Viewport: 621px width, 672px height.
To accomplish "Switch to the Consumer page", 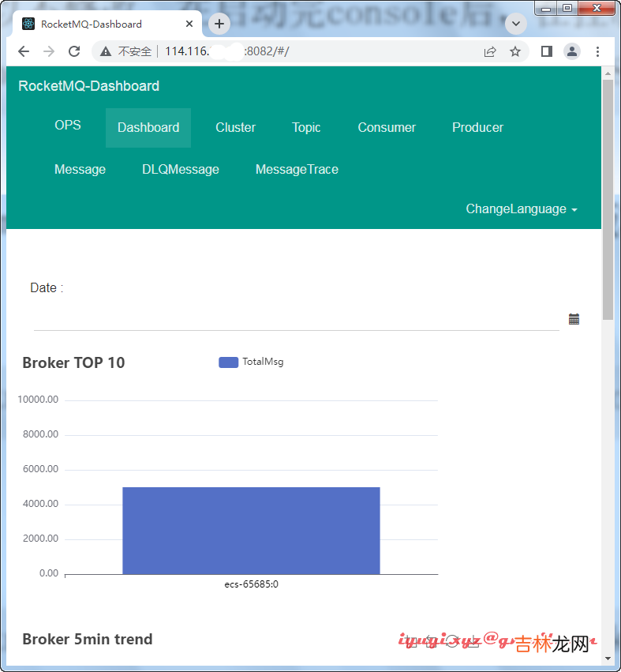I will (x=387, y=127).
